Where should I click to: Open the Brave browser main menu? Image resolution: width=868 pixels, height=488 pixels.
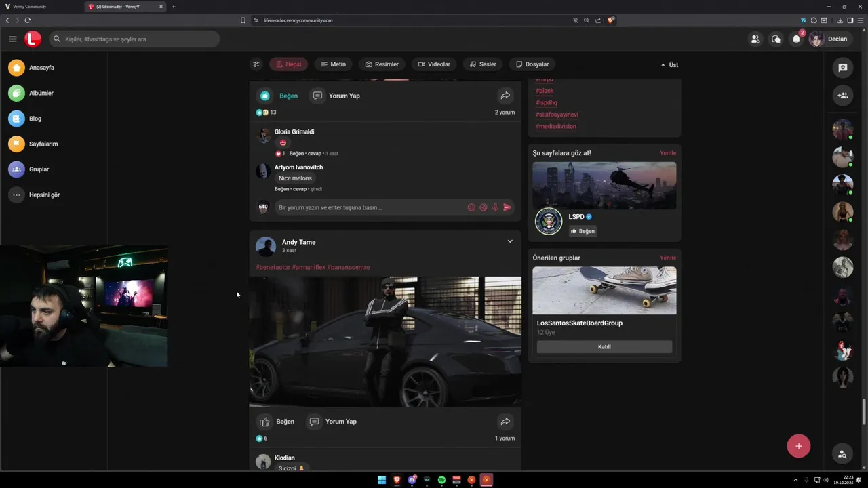tap(860, 20)
